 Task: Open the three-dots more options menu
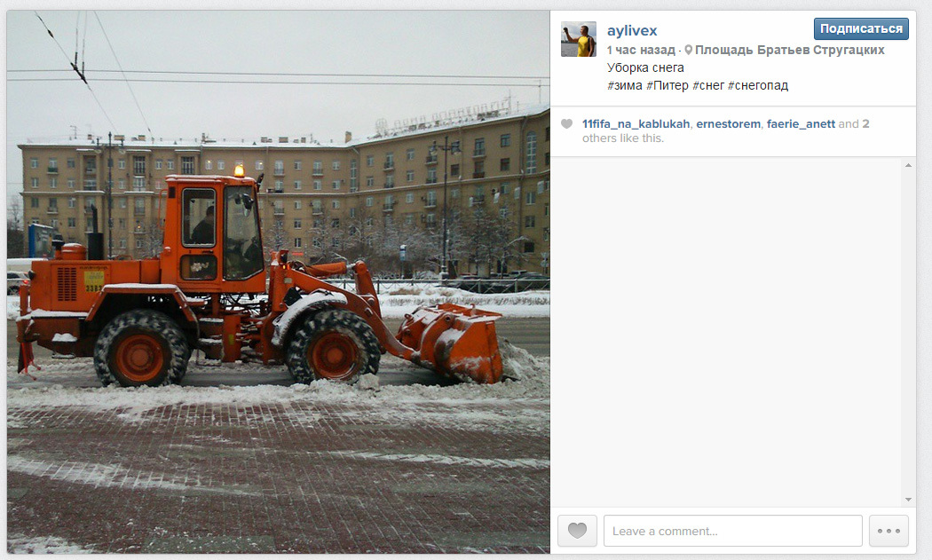889,531
